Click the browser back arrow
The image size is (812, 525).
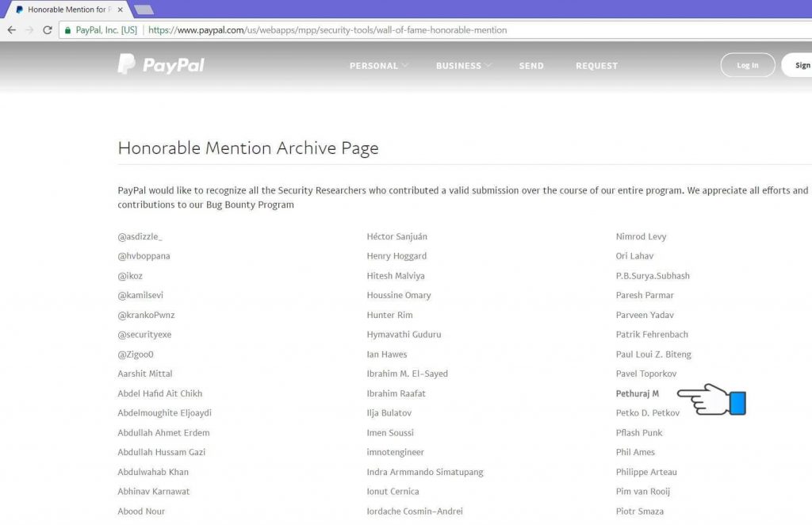coord(11,30)
